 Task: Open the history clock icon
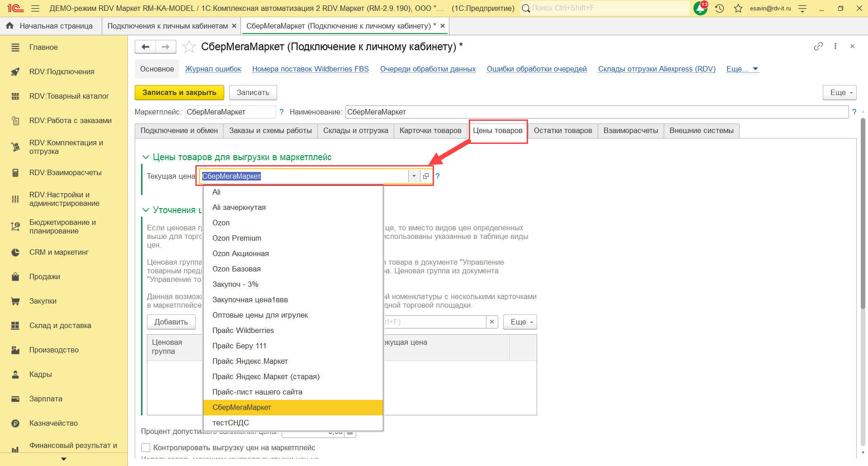tap(719, 8)
